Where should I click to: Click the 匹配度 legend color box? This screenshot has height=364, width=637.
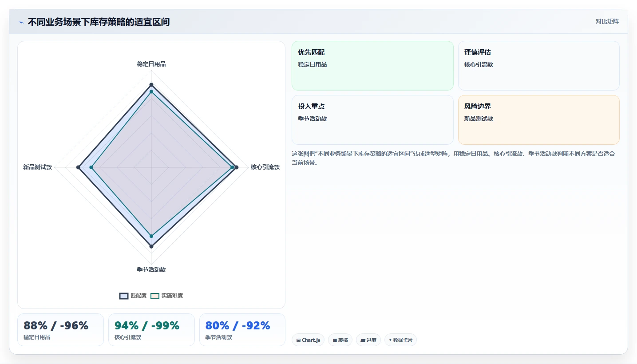tap(124, 296)
